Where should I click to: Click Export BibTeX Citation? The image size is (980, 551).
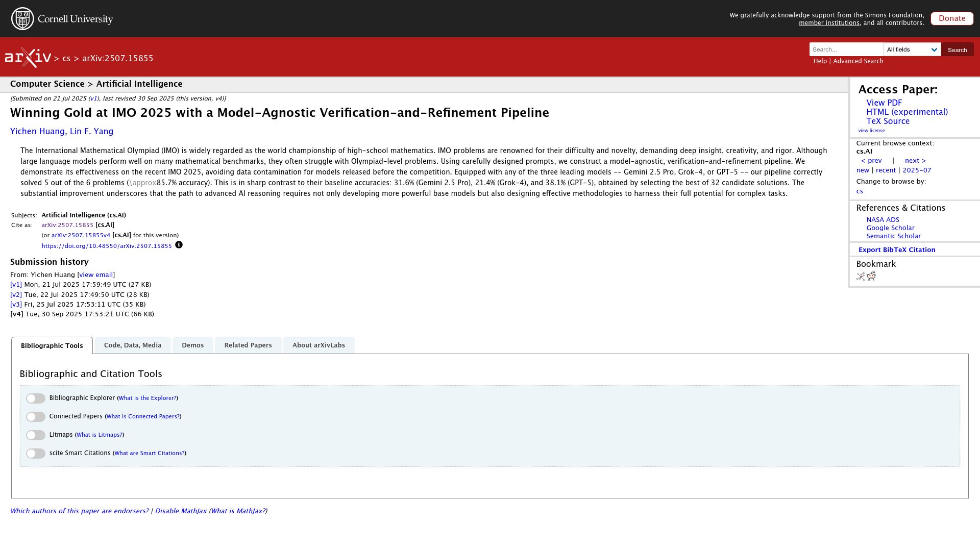pos(897,250)
